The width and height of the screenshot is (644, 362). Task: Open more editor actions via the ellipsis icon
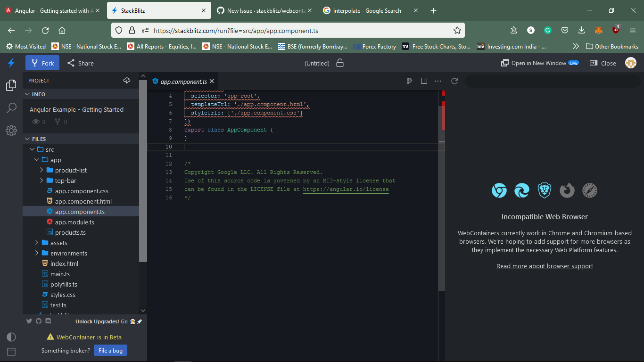(x=438, y=81)
